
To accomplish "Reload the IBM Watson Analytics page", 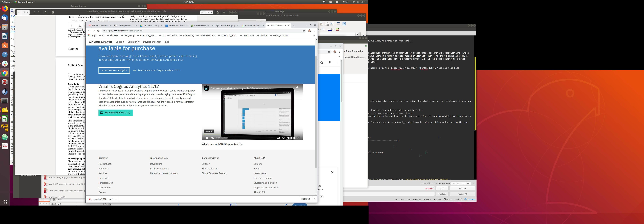I will pyautogui.click(x=98, y=31).
